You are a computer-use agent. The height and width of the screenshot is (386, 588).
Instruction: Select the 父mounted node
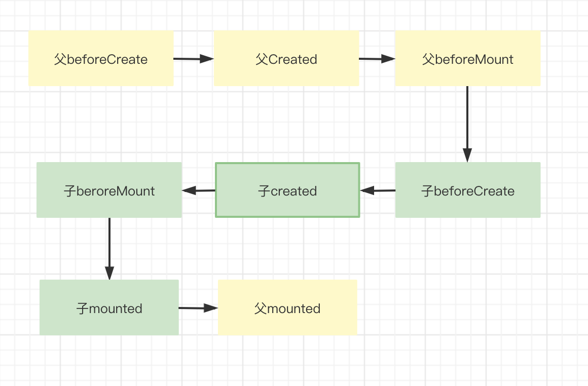[x=287, y=307]
